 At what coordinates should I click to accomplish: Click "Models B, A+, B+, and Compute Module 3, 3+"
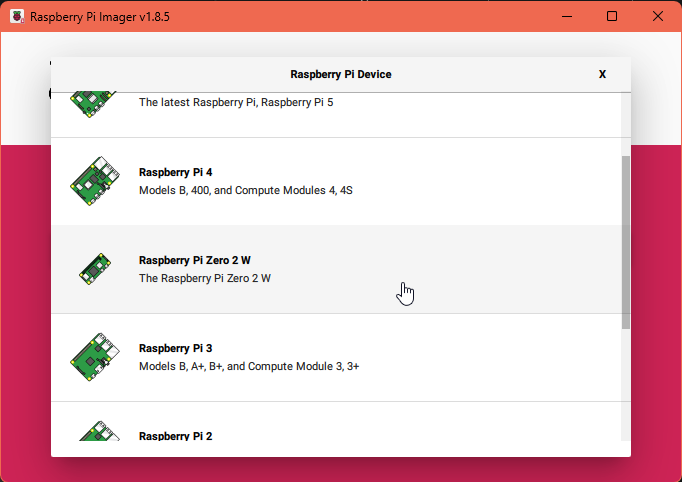pos(249,366)
